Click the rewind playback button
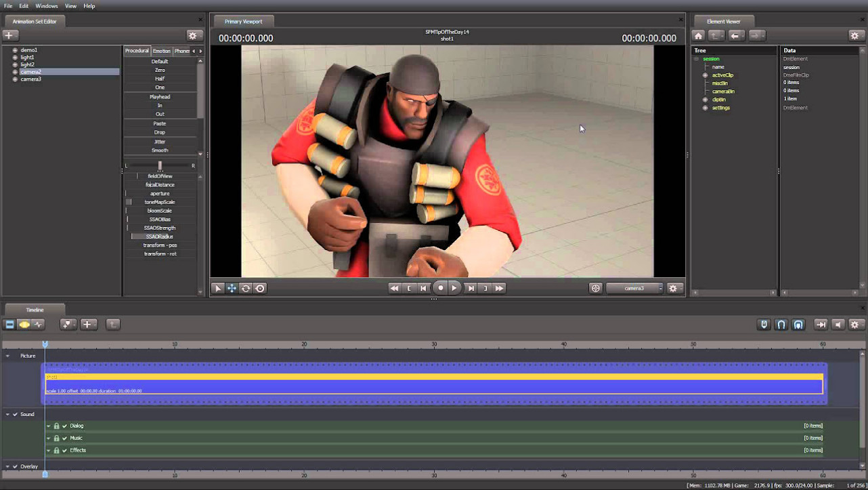The image size is (868, 490). click(x=394, y=288)
